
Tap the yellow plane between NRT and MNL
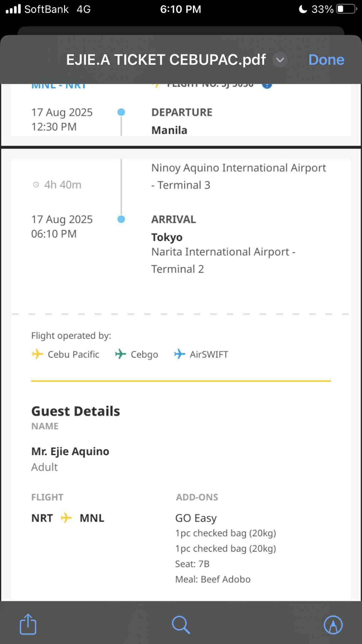pyautogui.click(x=66, y=518)
